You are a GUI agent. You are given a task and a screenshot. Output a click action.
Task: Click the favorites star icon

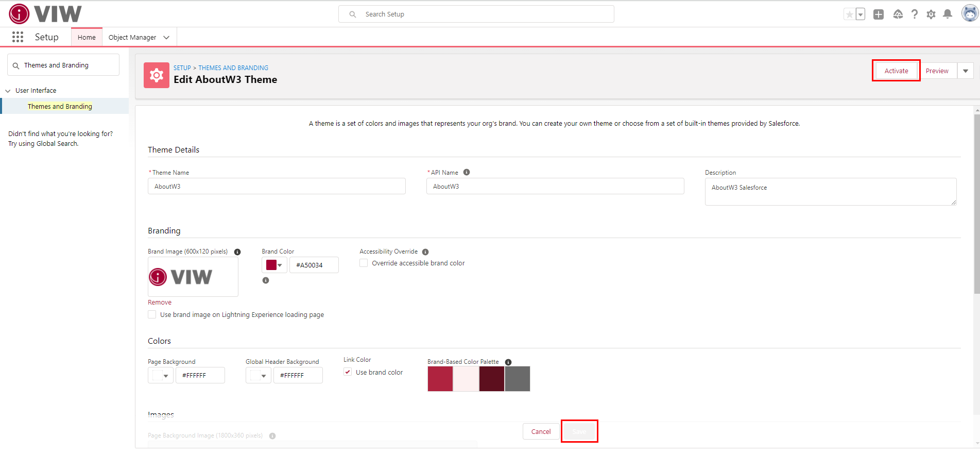pyautogui.click(x=849, y=14)
